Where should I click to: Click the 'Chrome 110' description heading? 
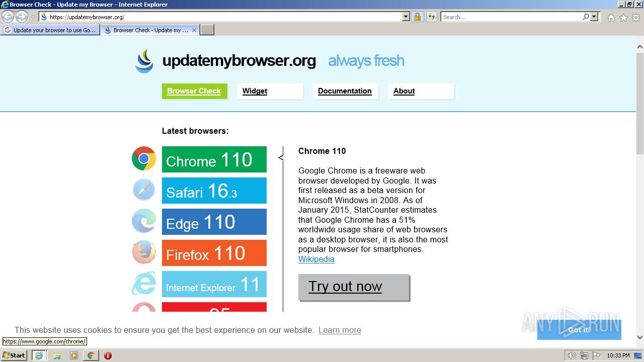(322, 151)
